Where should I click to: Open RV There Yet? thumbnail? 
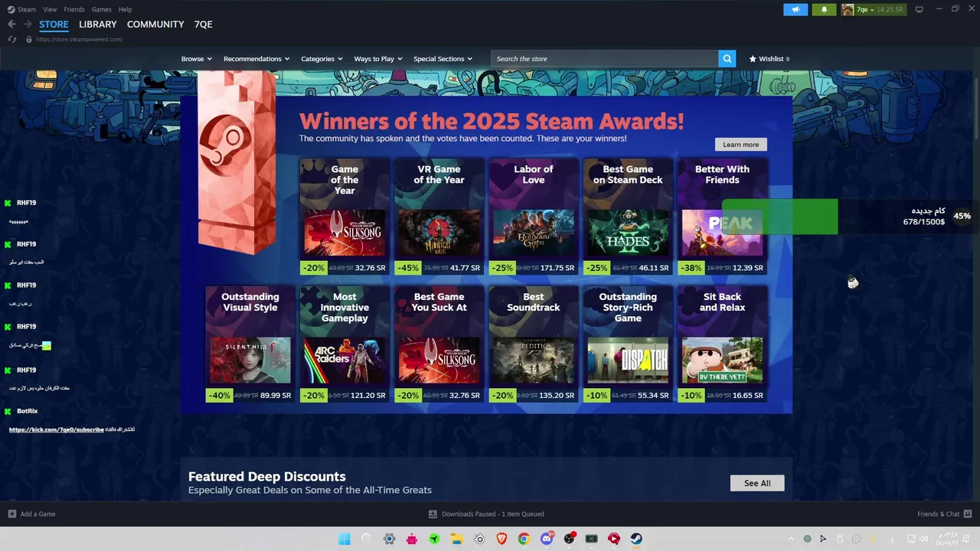722,360
